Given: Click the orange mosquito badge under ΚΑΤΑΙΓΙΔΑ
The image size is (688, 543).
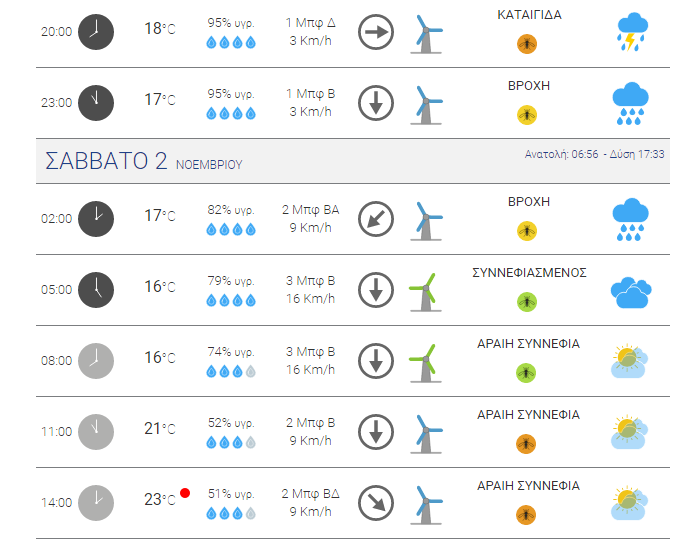Looking at the screenshot, I should 527,44.
